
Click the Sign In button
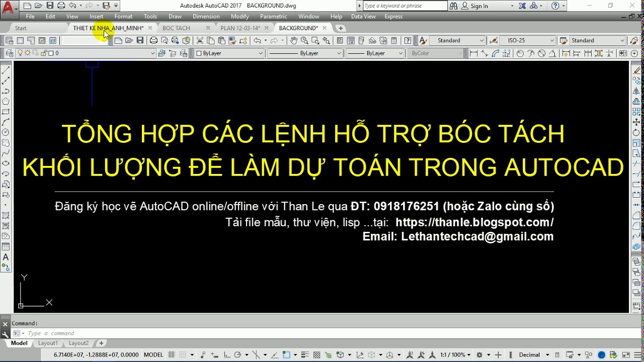479,6
